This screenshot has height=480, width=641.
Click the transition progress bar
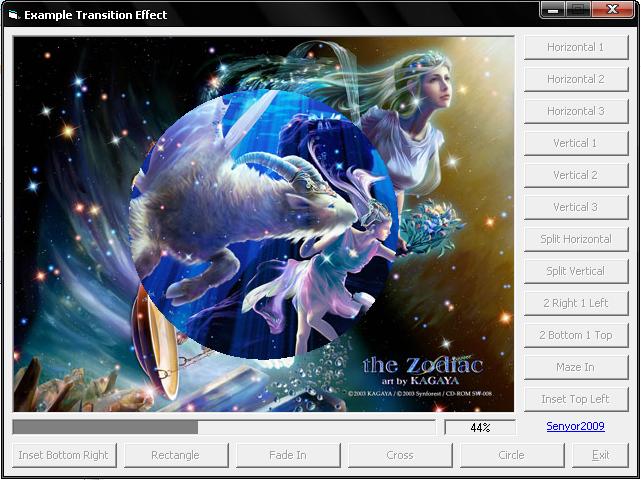click(224, 427)
